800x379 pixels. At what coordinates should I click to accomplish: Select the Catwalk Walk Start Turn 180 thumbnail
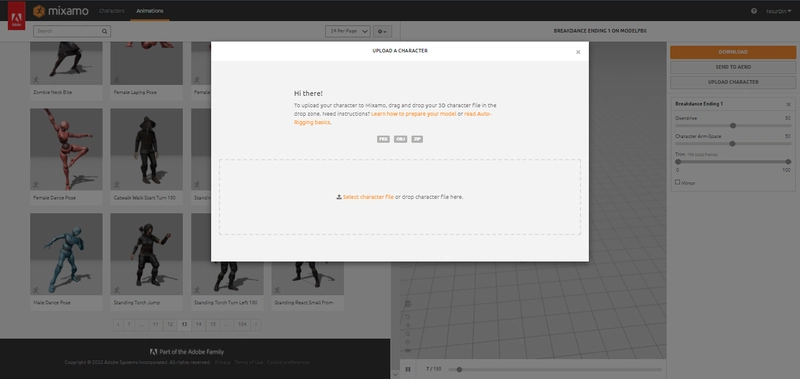(146, 149)
